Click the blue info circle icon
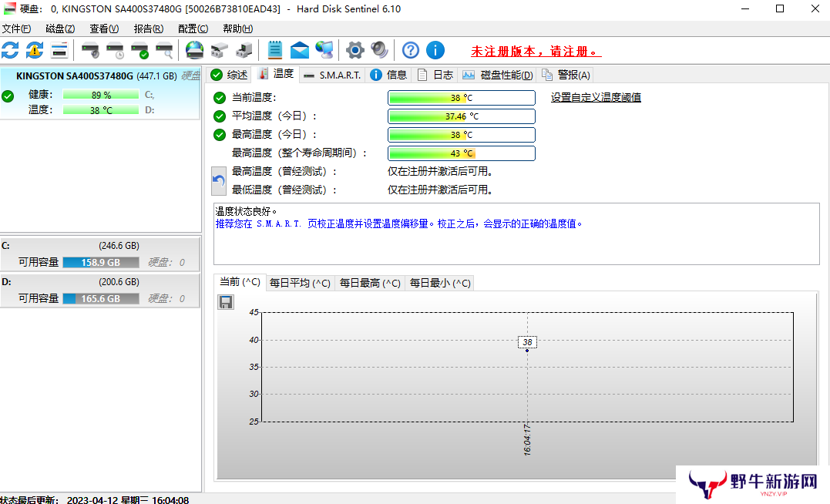This screenshot has width=830, height=504. [435, 50]
